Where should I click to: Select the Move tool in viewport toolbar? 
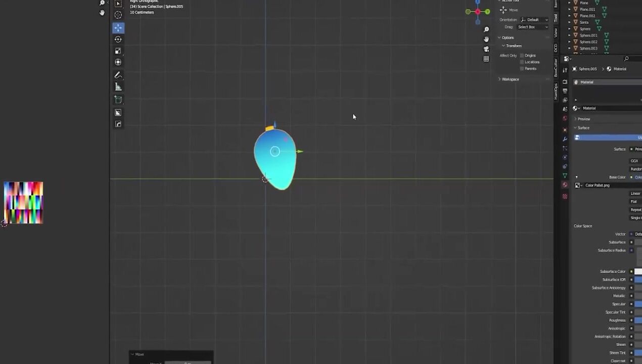point(118,28)
